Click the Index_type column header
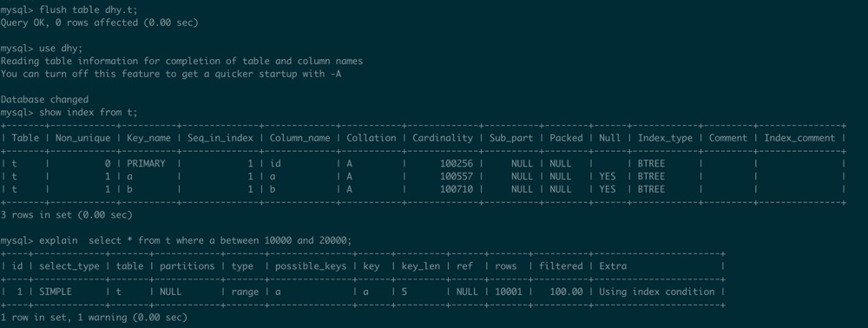The width and height of the screenshot is (868, 328). [x=665, y=138]
